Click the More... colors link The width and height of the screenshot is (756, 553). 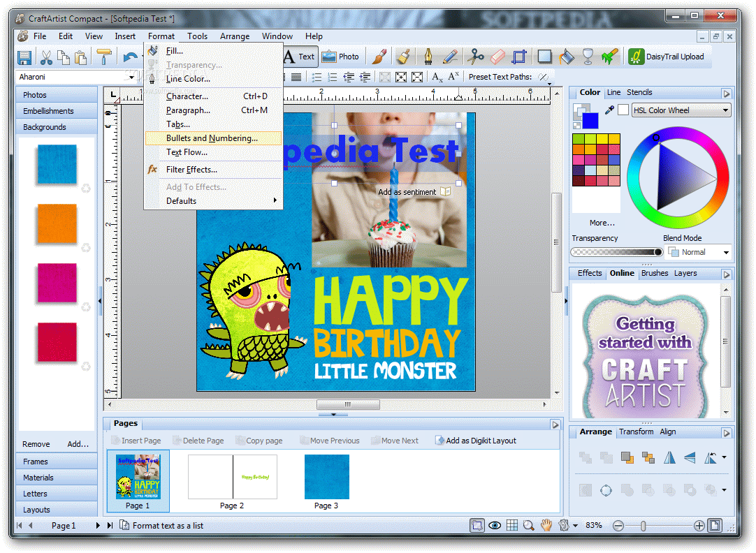pos(602,223)
